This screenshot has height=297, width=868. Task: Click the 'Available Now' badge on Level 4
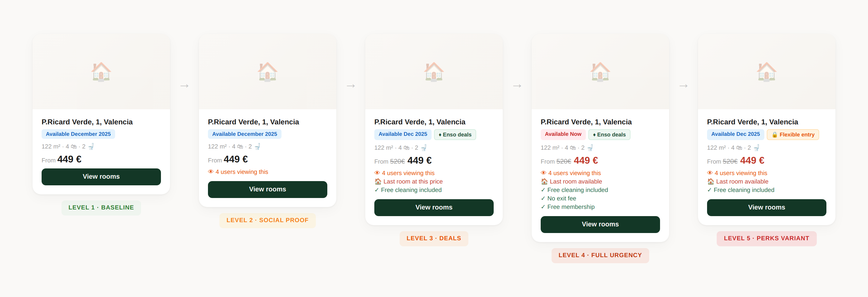(563, 134)
